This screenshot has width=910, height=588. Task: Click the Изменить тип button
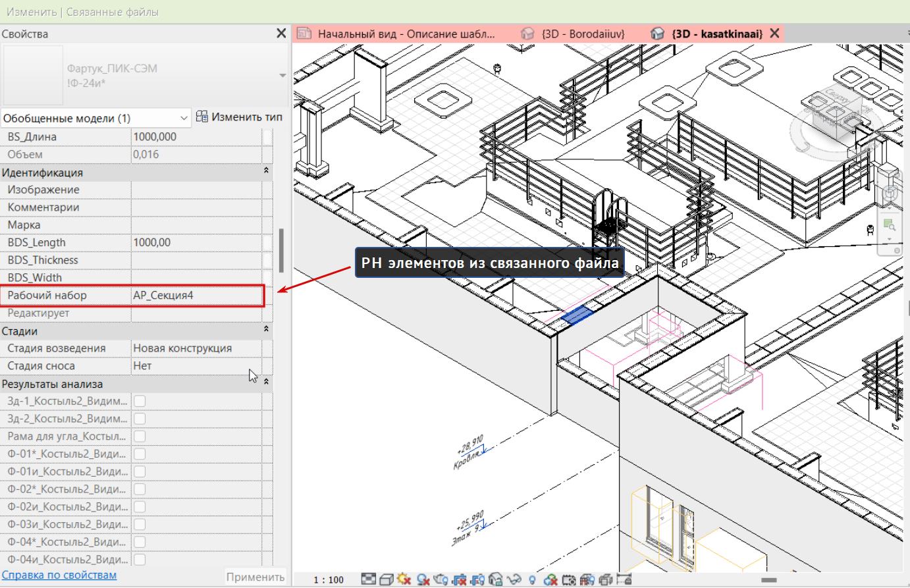(x=240, y=117)
